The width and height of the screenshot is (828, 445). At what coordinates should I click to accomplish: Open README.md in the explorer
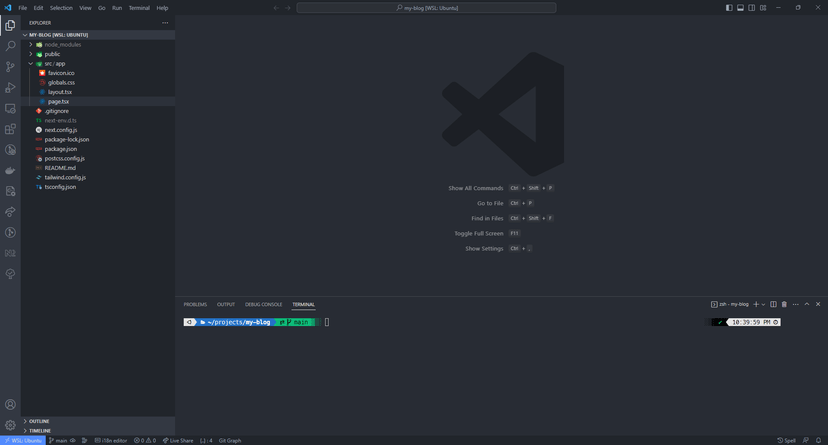[x=98, y=168]
